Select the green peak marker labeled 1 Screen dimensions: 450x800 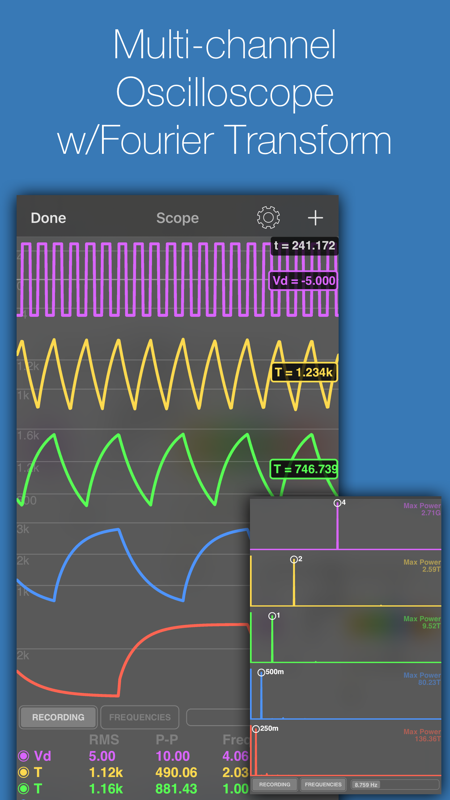[x=272, y=616]
